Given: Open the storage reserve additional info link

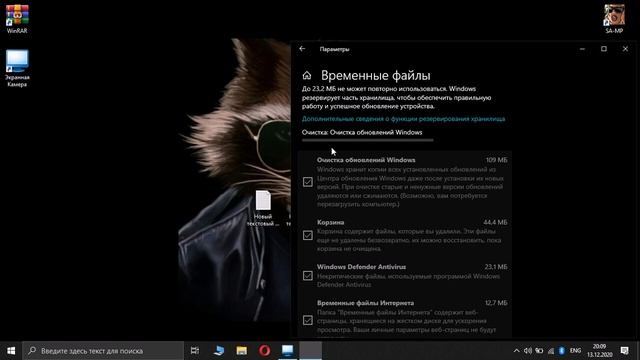Looking at the screenshot, I should click(x=403, y=119).
